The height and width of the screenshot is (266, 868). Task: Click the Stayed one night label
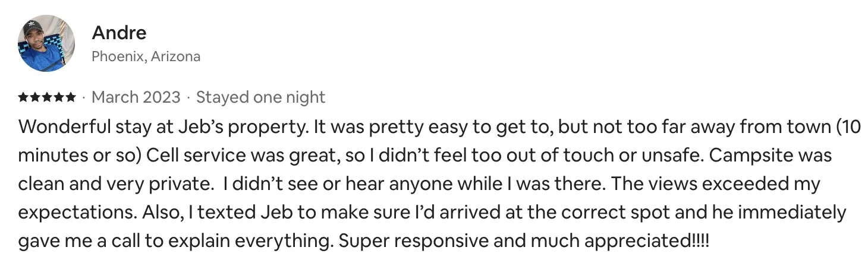coord(260,97)
